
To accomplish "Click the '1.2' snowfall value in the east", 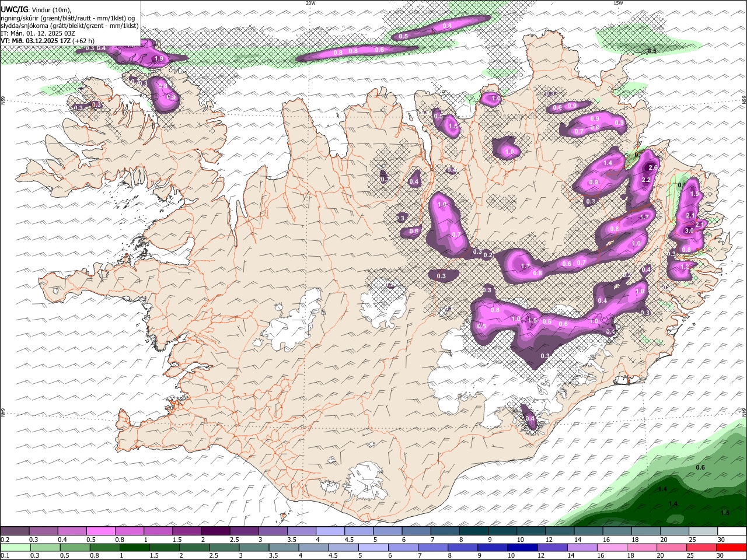I will pos(685,266).
